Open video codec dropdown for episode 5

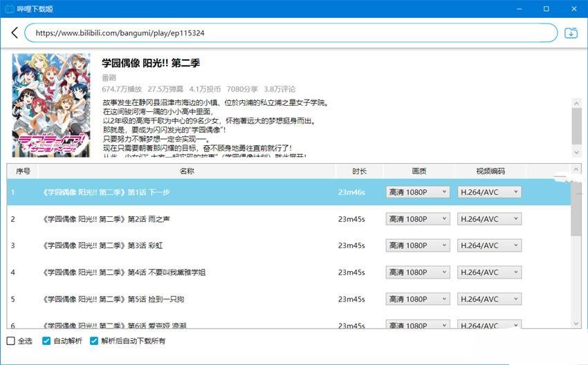pyautogui.click(x=489, y=299)
